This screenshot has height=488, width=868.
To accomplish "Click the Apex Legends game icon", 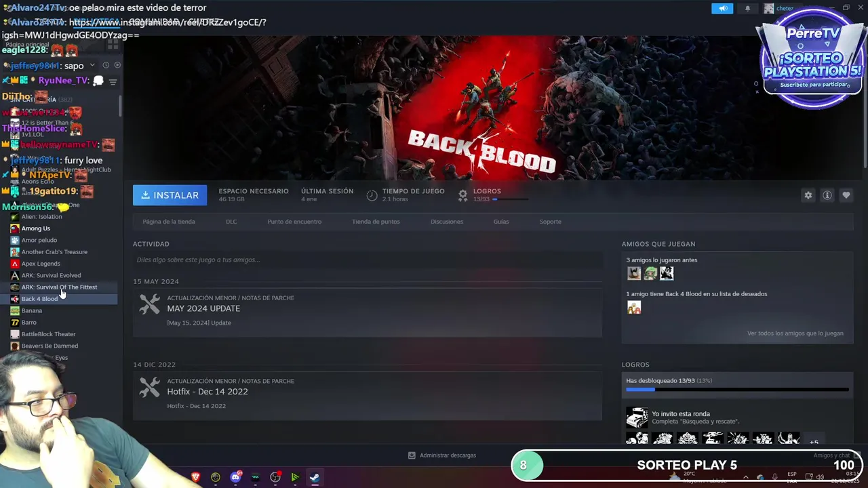I will tap(15, 264).
